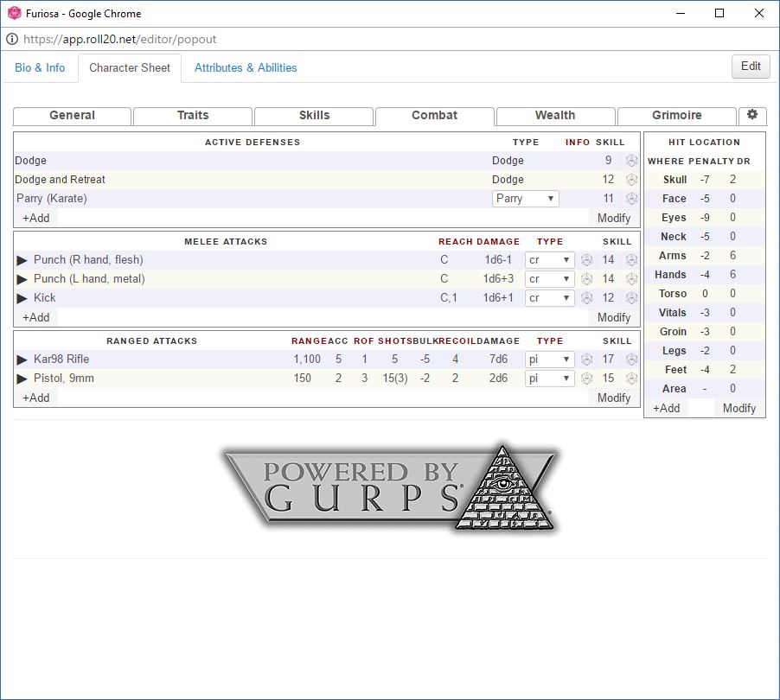Click the Kar98 Rifle damage value 7d6
Screen dimensions: 780x700
[498, 359]
